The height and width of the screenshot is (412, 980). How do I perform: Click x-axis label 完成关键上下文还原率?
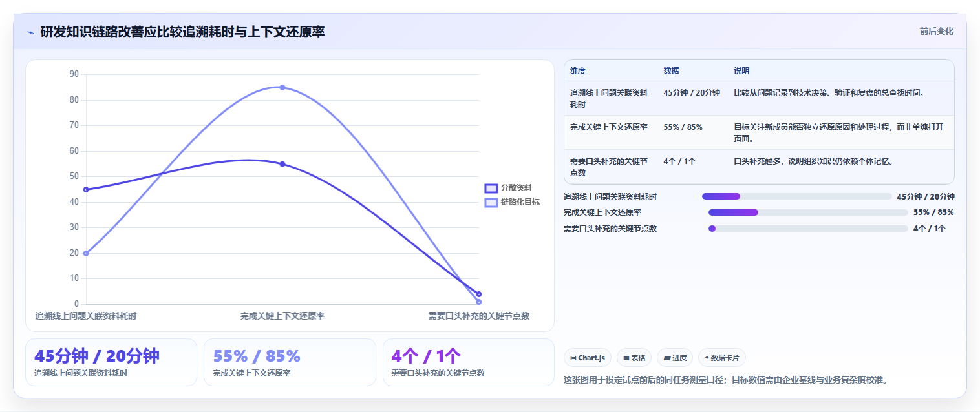pyautogui.click(x=282, y=316)
